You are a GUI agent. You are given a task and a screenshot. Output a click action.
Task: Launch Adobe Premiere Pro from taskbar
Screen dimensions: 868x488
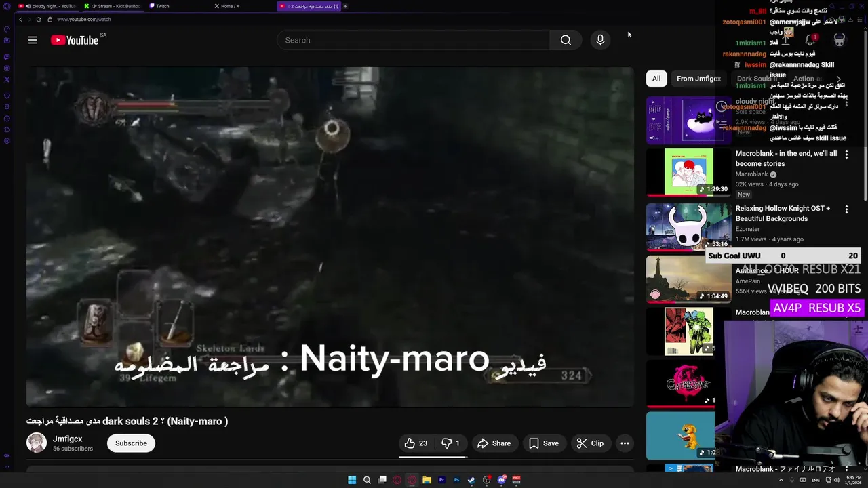point(441,480)
